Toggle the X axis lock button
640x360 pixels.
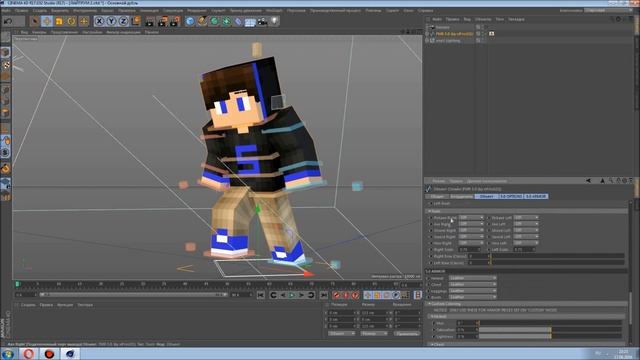tap(99, 21)
